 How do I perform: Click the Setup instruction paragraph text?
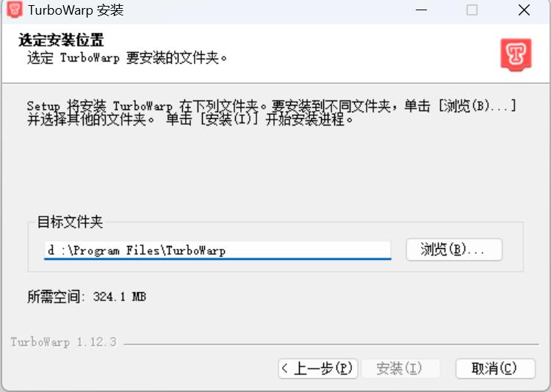pos(272,112)
